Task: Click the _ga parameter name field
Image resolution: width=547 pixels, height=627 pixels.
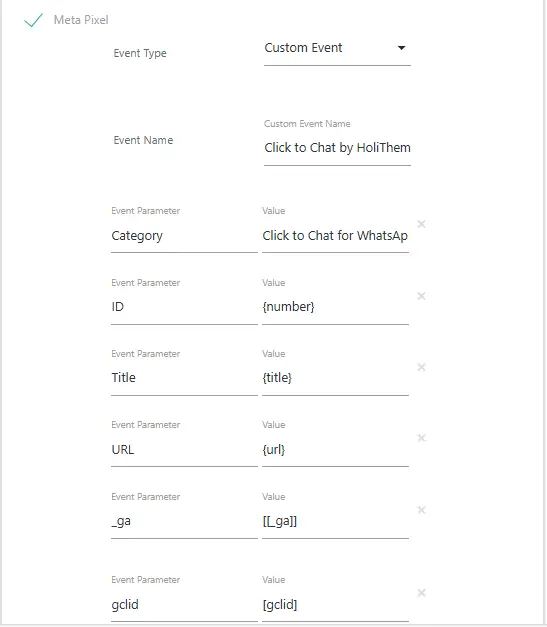Action: coord(184,522)
